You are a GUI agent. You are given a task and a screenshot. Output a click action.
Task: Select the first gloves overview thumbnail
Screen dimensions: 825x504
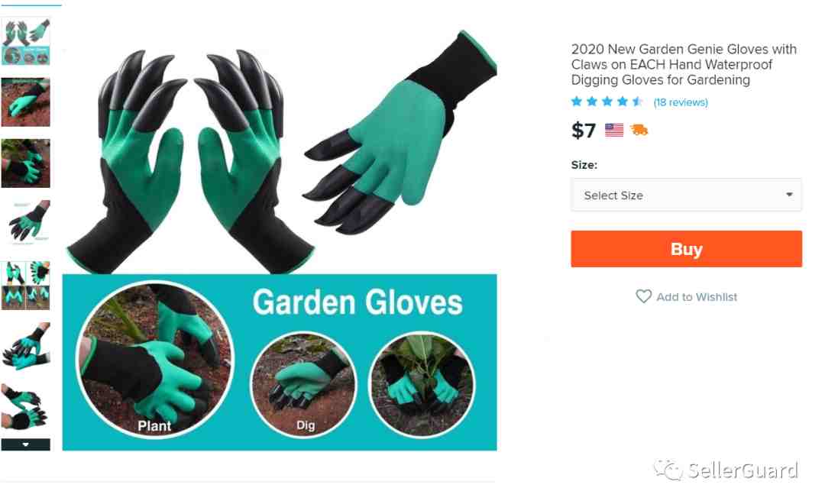click(x=26, y=41)
